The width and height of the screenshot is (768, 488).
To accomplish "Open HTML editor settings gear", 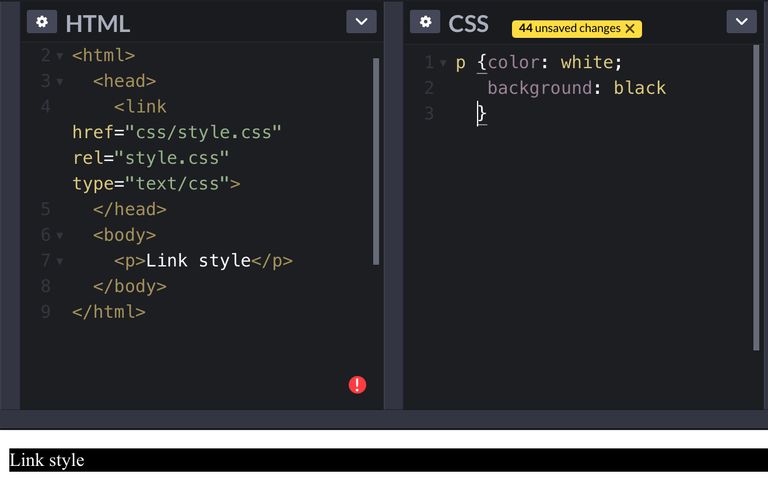I will pyautogui.click(x=42, y=22).
